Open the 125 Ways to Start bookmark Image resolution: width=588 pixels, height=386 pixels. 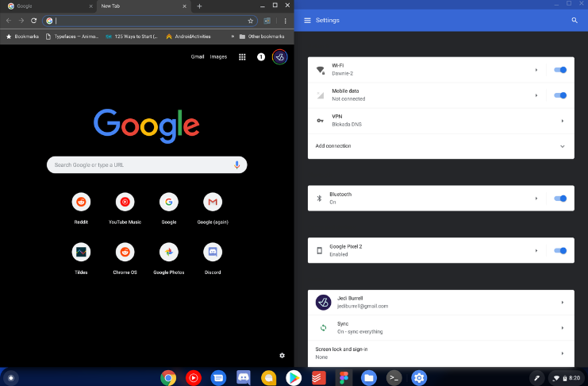[132, 37]
